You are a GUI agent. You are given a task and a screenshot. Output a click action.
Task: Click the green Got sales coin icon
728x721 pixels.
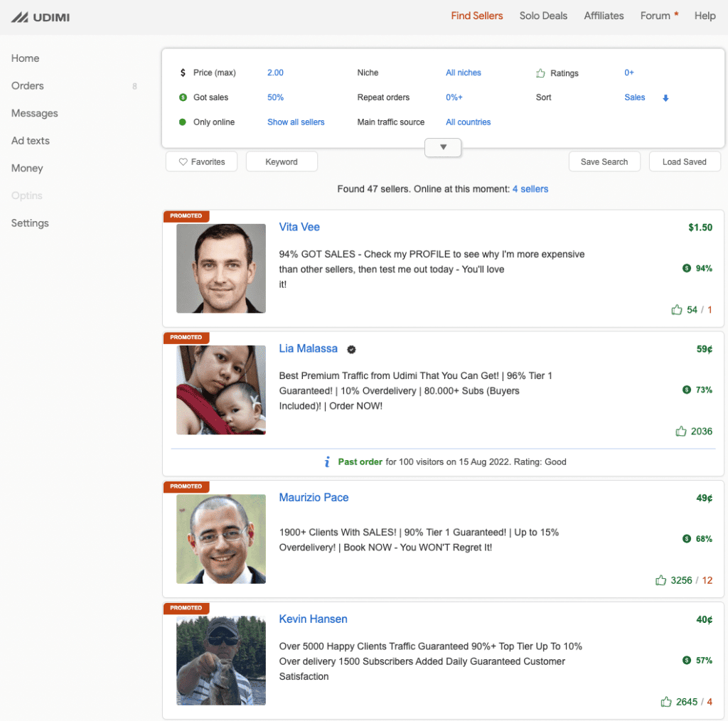click(x=183, y=97)
